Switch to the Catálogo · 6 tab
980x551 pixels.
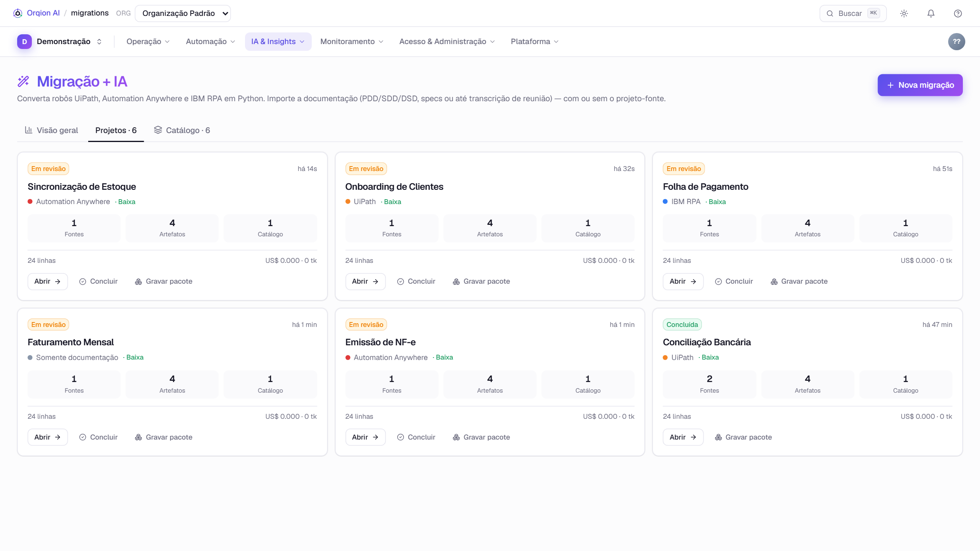[182, 130]
